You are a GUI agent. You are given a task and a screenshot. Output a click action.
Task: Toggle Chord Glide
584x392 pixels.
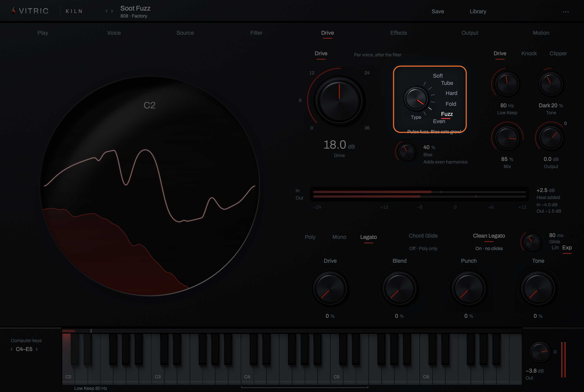[423, 236]
